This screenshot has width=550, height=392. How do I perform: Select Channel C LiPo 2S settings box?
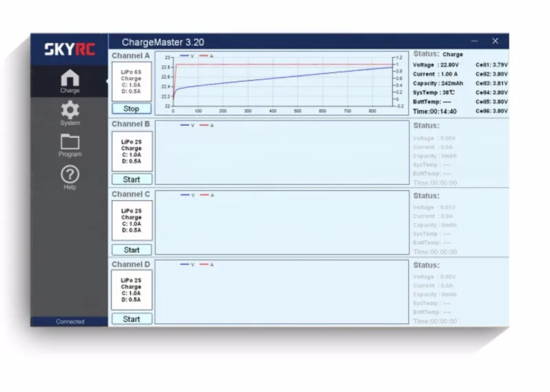pos(132,220)
